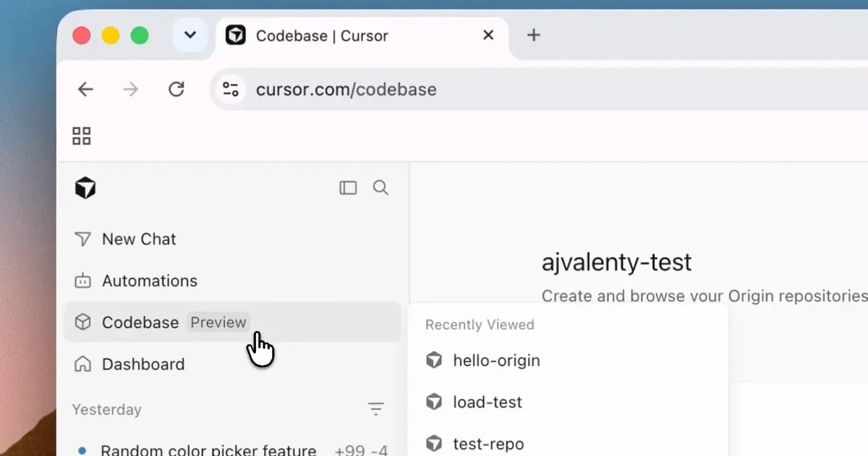View site information icon in address bar
The width and height of the screenshot is (868, 456).
point(231,90)
